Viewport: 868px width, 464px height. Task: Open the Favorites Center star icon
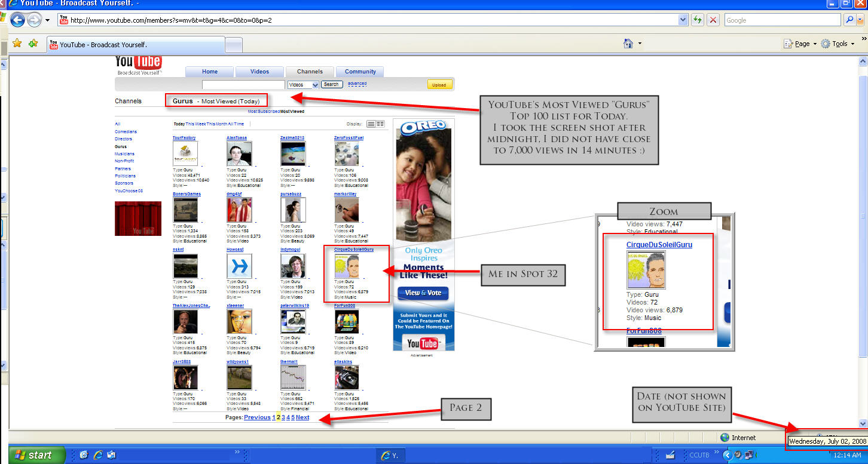(17, 44)
